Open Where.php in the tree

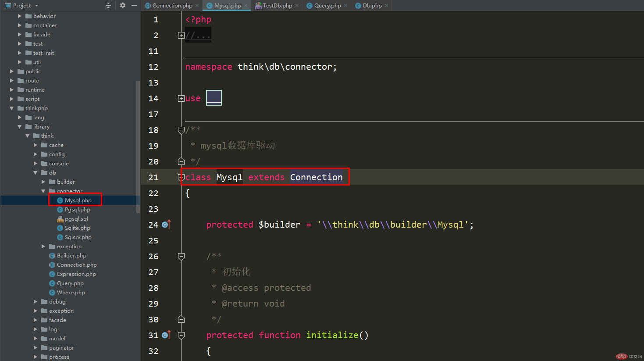71,293
